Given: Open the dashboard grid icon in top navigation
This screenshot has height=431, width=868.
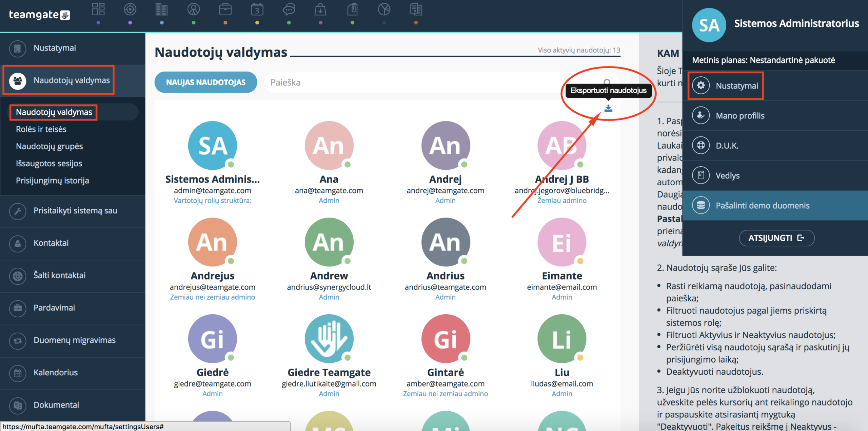Looking at the screenshot, I should coord(98,9).
